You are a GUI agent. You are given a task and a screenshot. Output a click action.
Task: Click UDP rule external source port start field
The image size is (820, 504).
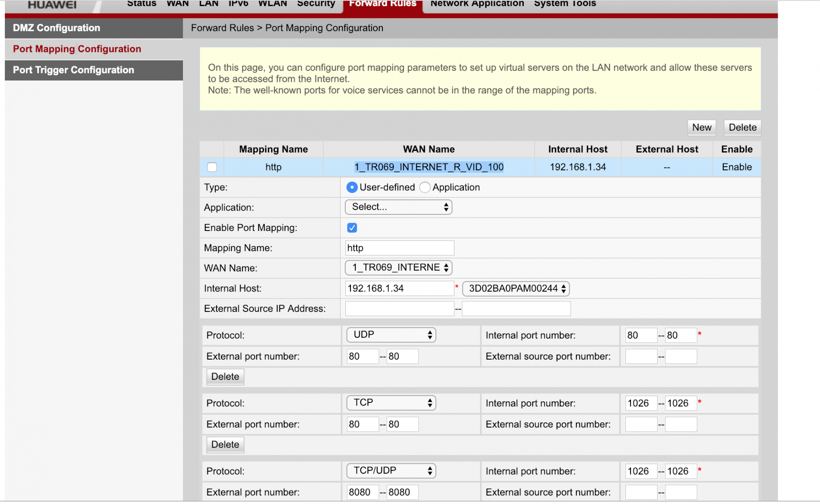click(641, 356)
